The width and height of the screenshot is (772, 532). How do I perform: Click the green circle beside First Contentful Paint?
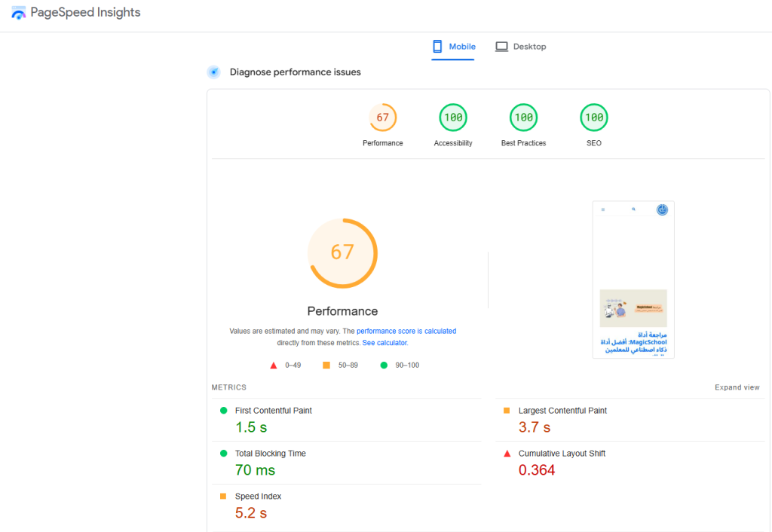(x=223, y=411)
